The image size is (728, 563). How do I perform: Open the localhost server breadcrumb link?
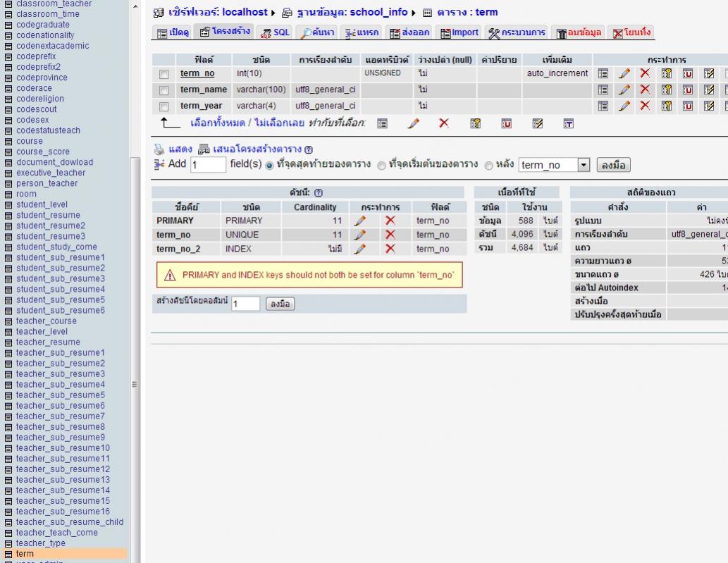click(x=218, y=12)
